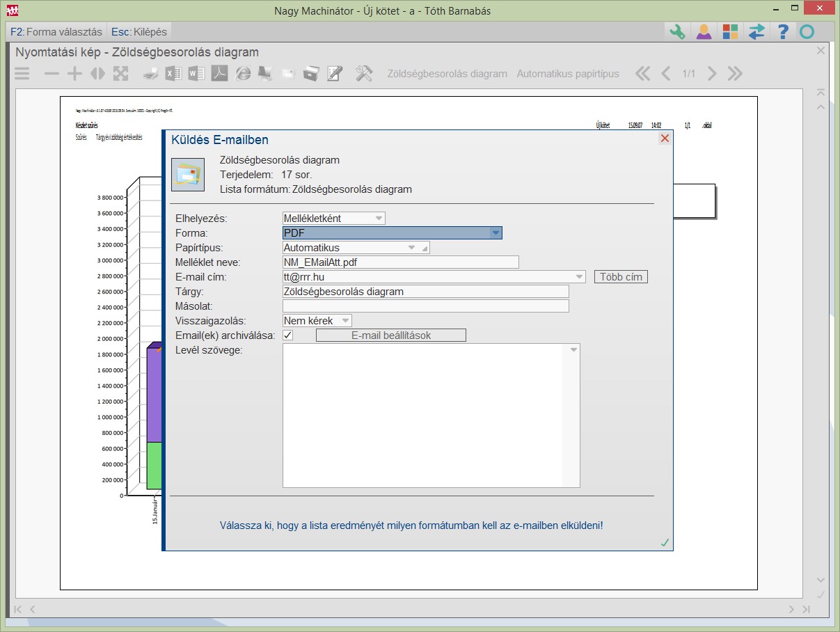Click the Word export toolbar icon

pos(196,74)
